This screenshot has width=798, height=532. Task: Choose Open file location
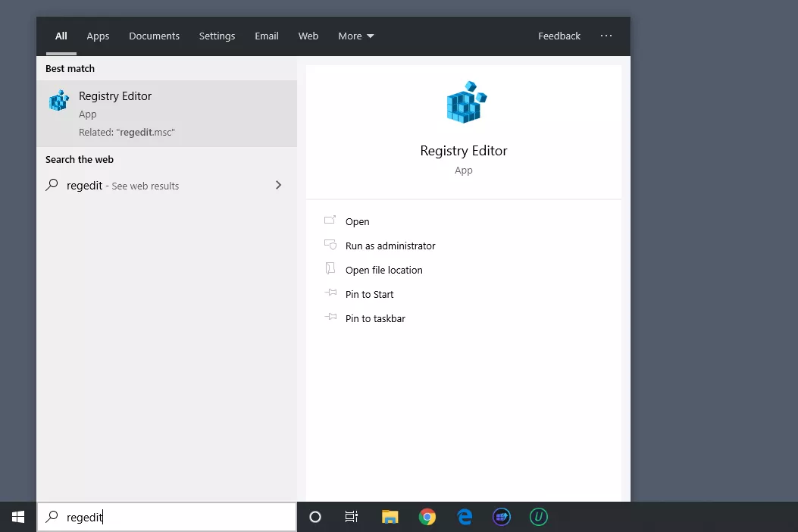[383, 271]
